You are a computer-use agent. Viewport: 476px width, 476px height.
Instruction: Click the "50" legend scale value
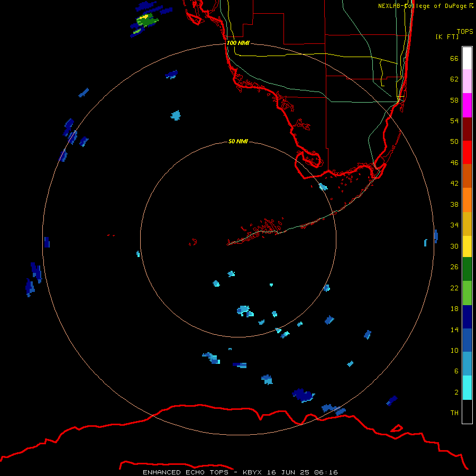(x=454, y=142)
